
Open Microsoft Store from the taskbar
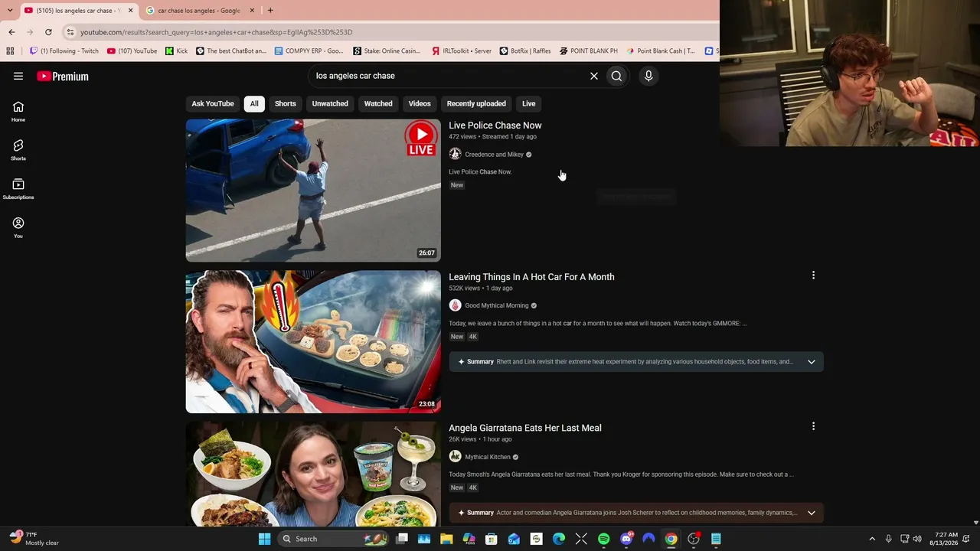(492, 539)
